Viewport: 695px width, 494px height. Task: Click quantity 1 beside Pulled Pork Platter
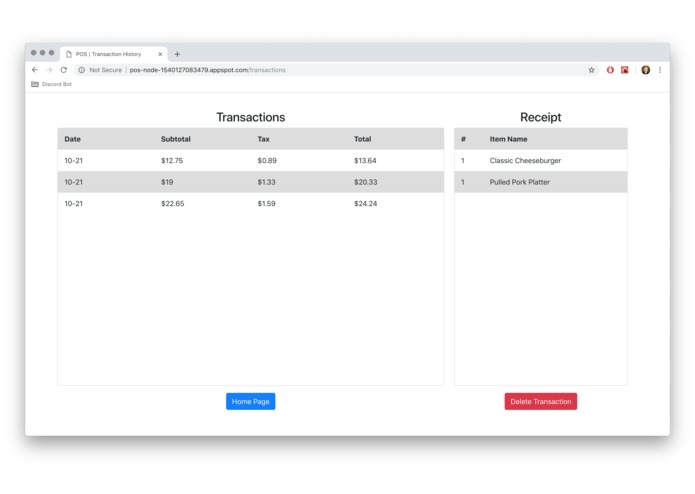click(x=463, y=182)
